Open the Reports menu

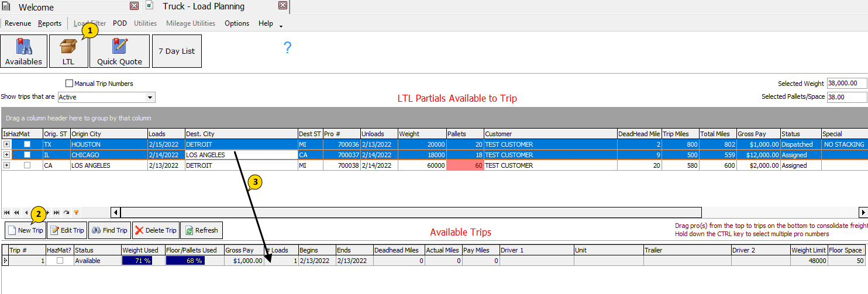point(50,23)
